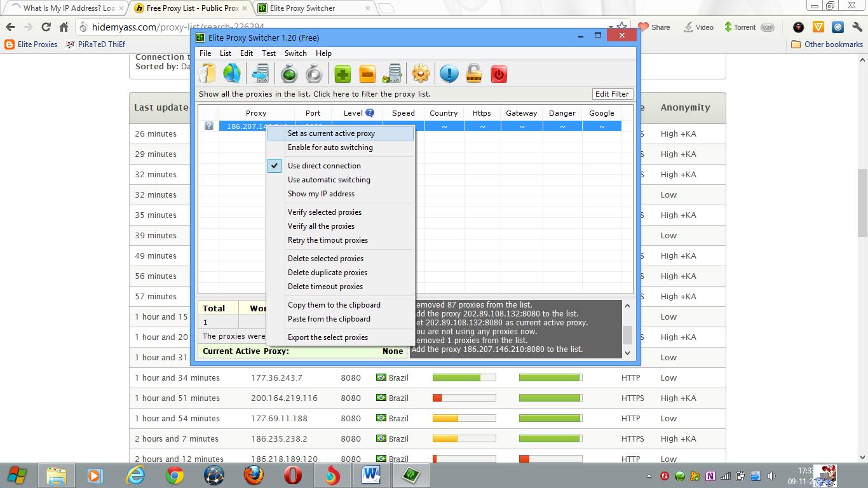
Task: Choose Enable for auto switching
Action: pyautogui.click(x=340, y=147)
